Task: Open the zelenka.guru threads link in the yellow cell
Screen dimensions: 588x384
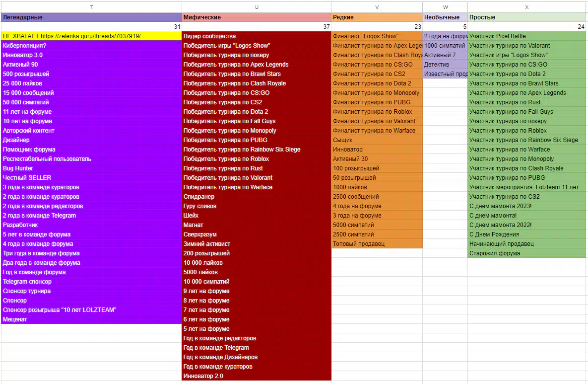Action: tap(90, 36)
